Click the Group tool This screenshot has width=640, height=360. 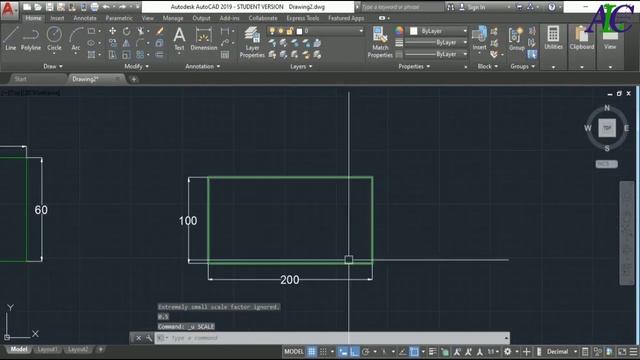pos(516,38)
